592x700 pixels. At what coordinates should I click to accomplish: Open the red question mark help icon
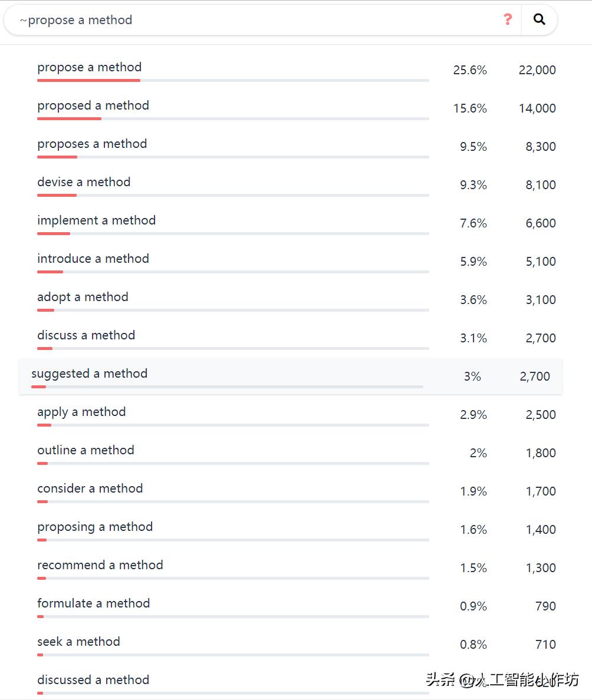(508, 20)
